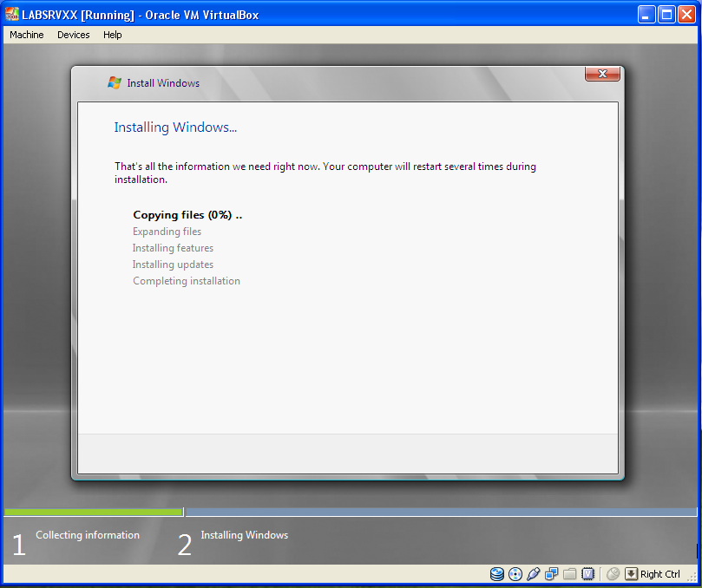Click the Installing updates step
Image resolution: width=702 pixels, height=588 pixels.
(x=173, y=265)
